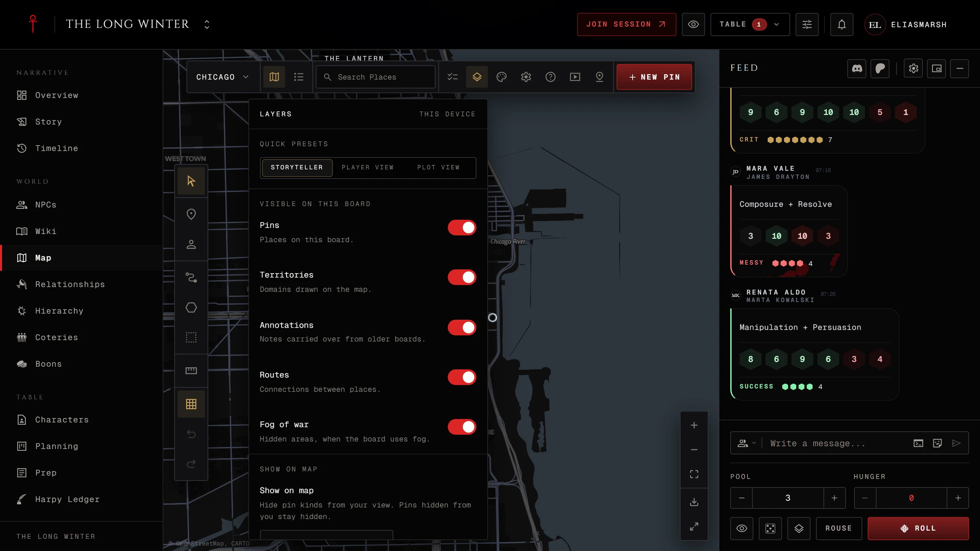Toggle the Routes layer off
980x551 pixels.
462,377
